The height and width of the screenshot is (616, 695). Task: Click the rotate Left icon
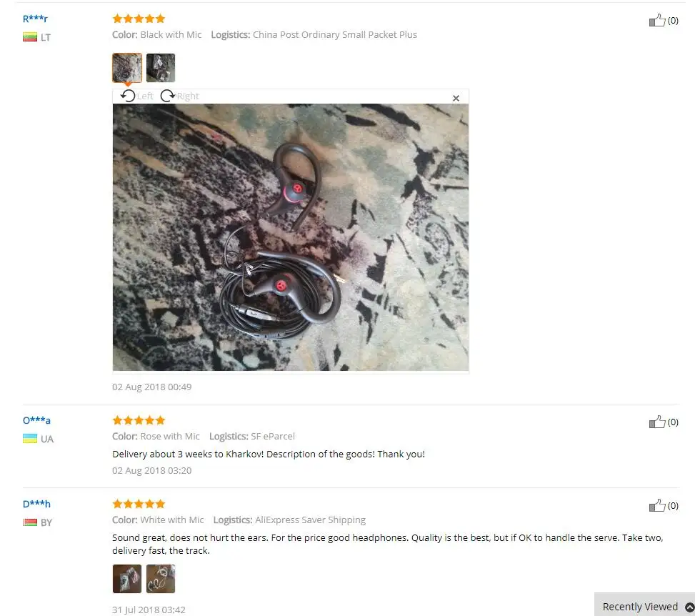coord(128,96)
